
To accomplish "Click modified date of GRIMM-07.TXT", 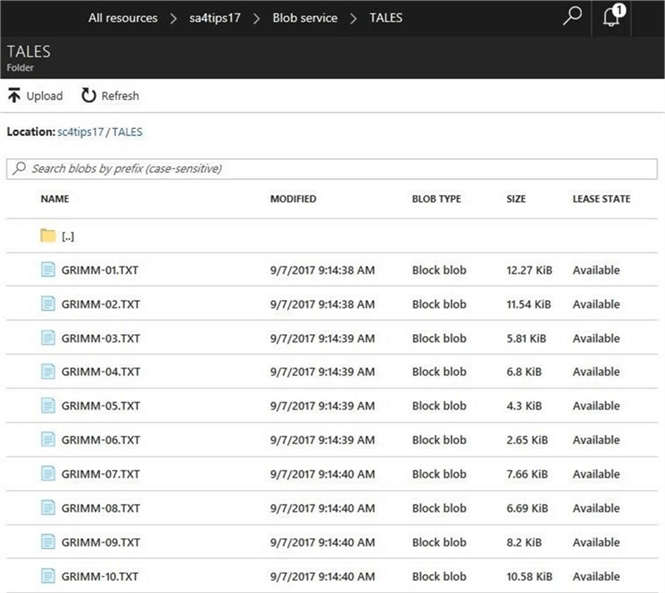I will pos(322,474).
